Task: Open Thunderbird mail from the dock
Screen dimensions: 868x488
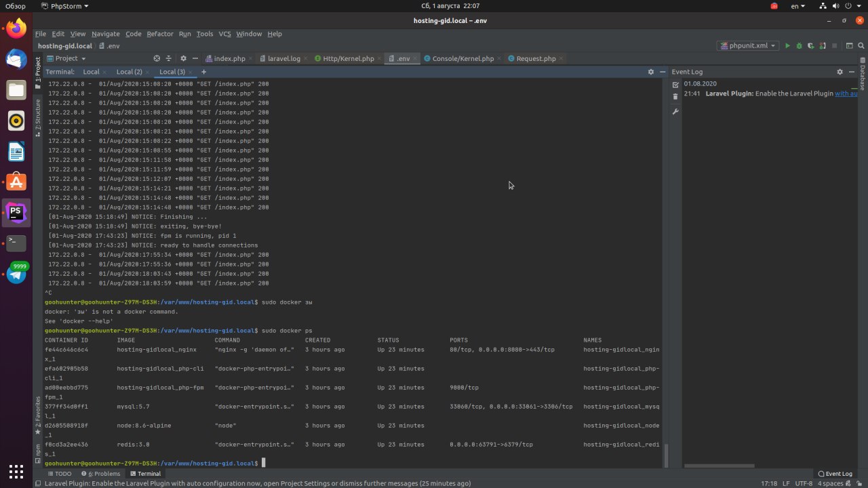Action: (16, 59)
